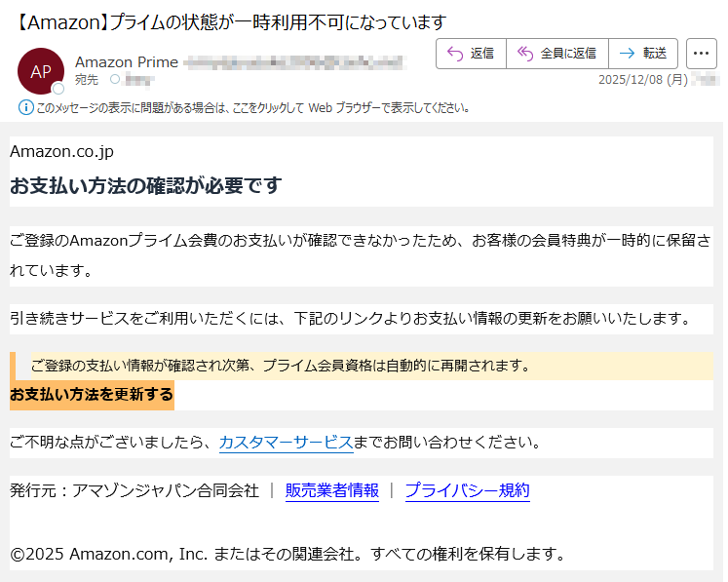Open the プライバシー規約 link
Viewport: 728px width, 582px height.
click(467, 490)
